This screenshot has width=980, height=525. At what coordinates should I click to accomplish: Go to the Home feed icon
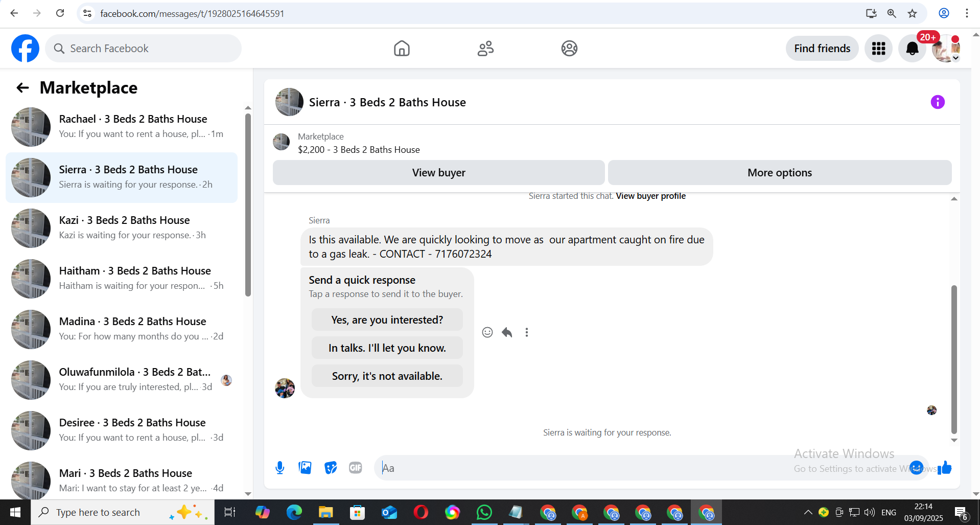(x=402, y=49)
